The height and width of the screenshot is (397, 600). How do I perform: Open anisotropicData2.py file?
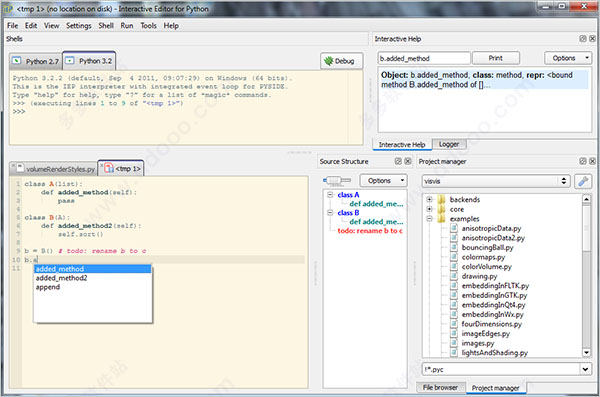[493, 238]
